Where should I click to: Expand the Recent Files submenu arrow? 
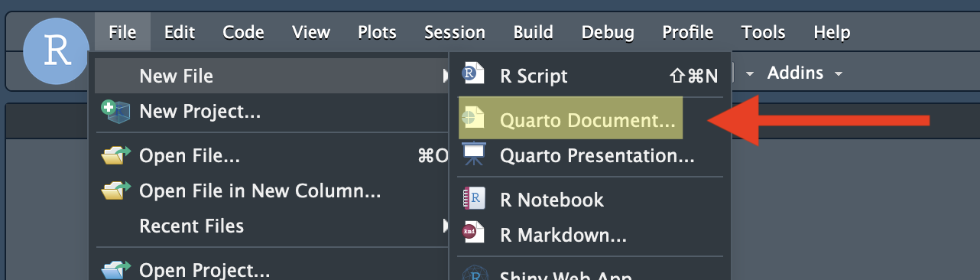tap(446, 226)
